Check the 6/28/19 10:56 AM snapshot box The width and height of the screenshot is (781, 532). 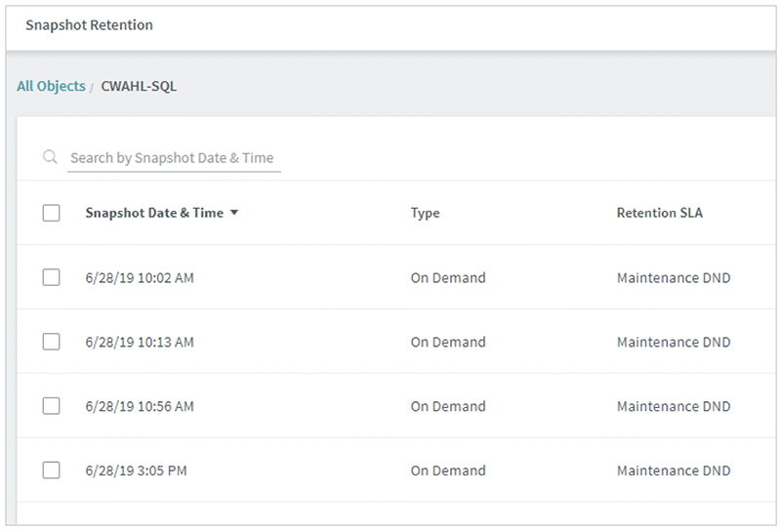[x=52, y=406]
